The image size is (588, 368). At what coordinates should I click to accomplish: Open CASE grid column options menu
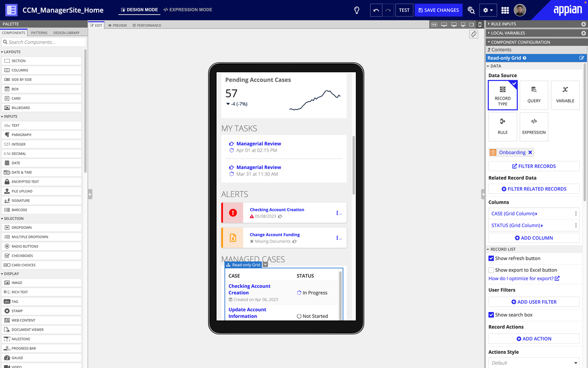click(576, 213)
